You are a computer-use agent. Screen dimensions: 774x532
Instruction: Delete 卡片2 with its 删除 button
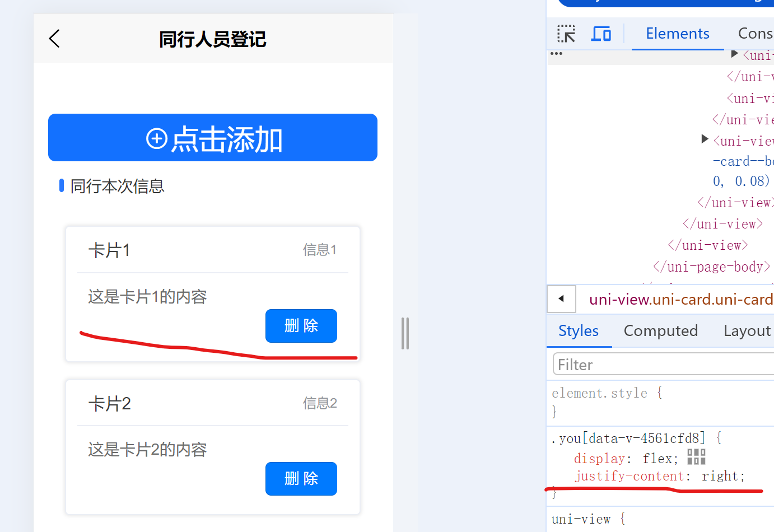coord(301,479)
